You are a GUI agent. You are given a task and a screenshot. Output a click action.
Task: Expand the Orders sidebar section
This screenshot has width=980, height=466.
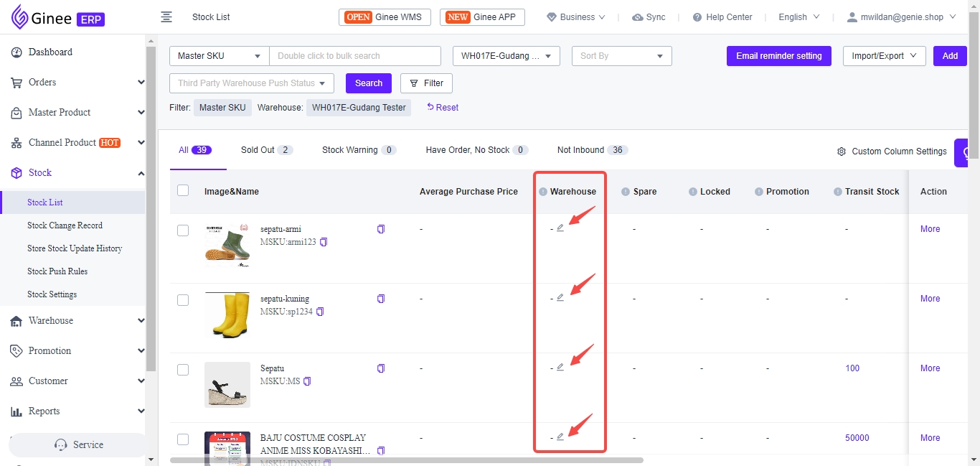141,83
